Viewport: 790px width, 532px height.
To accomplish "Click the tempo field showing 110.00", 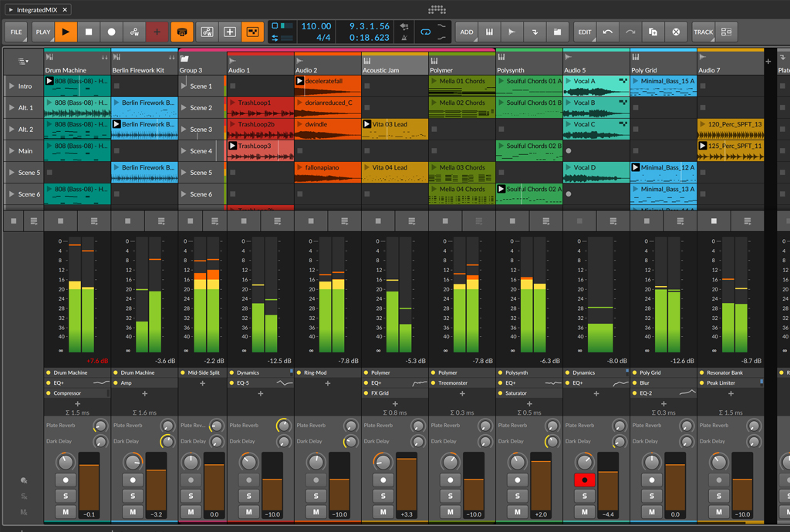I will coord(316,26).
